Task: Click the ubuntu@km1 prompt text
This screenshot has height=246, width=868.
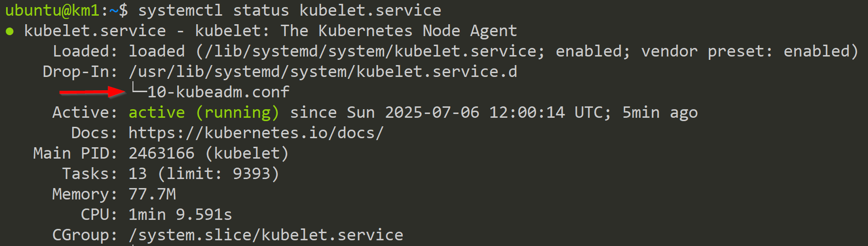Action: [52, 10]
